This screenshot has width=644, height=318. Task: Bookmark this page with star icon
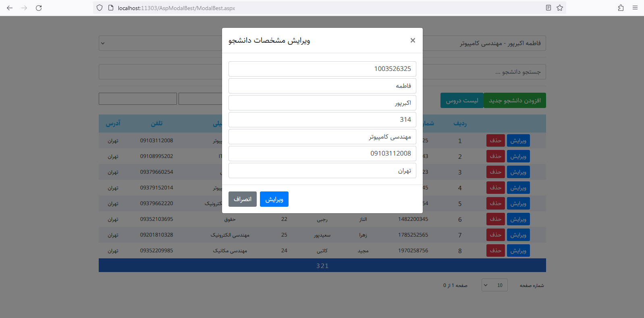pyautogui.click(x=560, y=8)
